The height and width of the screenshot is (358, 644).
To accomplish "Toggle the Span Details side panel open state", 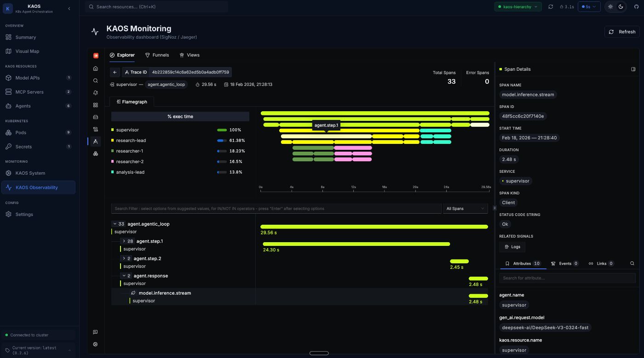I will 633,69.
